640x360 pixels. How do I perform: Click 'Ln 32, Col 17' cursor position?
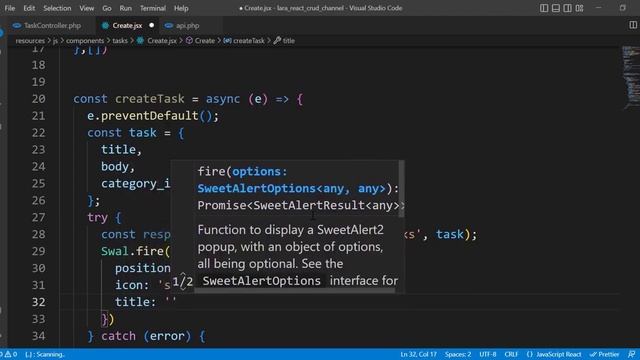[418, 354]
